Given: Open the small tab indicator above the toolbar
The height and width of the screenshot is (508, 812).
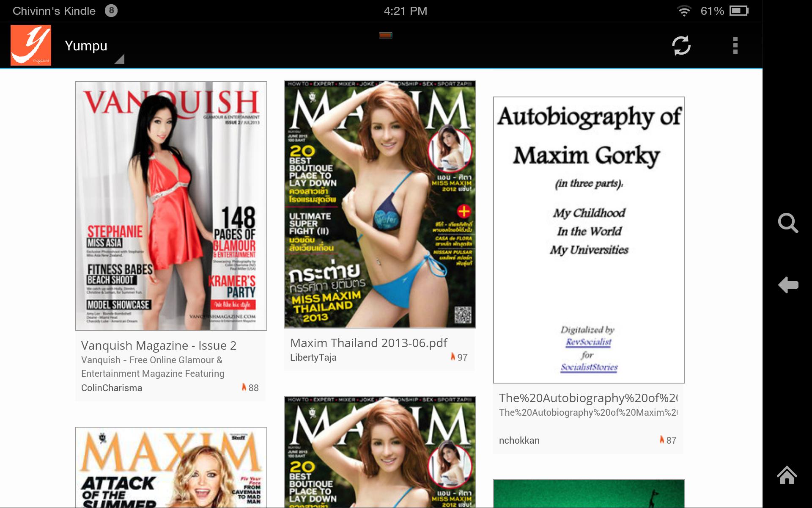Looking at the screenshot, I should click(386, 36).
